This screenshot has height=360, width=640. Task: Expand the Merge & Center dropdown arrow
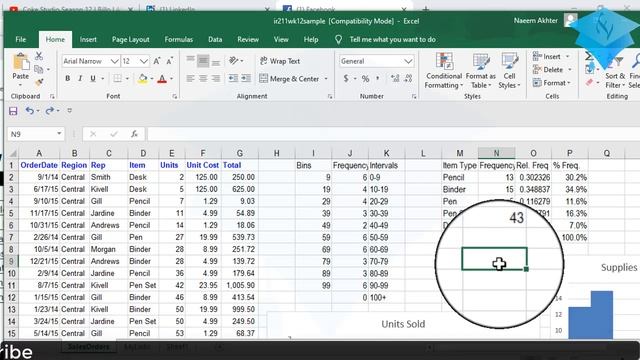coord(326,78)
